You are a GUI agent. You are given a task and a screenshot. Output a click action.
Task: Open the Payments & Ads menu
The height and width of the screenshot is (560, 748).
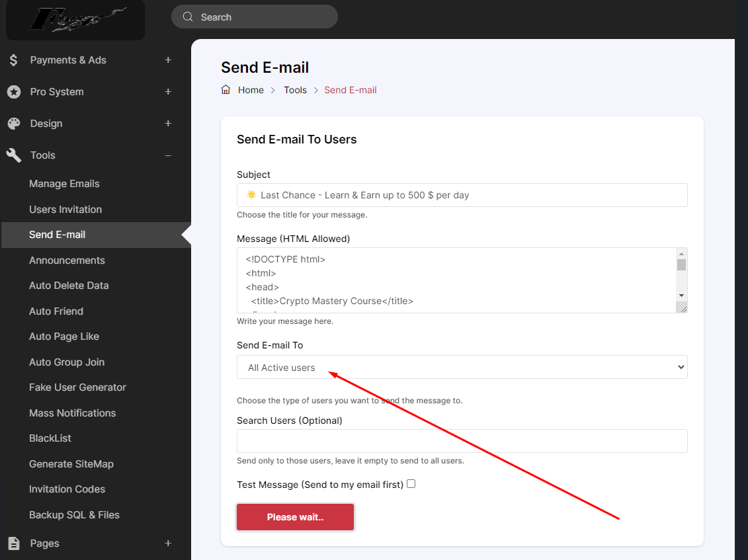click(x=68, y=60)
